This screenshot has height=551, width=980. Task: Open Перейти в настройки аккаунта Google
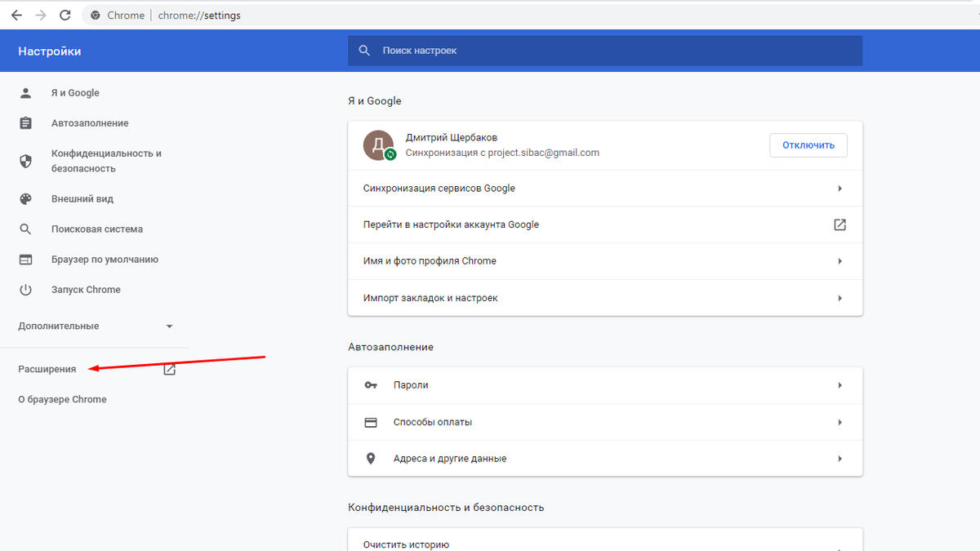pyautogui.click(x=840, y=224)
